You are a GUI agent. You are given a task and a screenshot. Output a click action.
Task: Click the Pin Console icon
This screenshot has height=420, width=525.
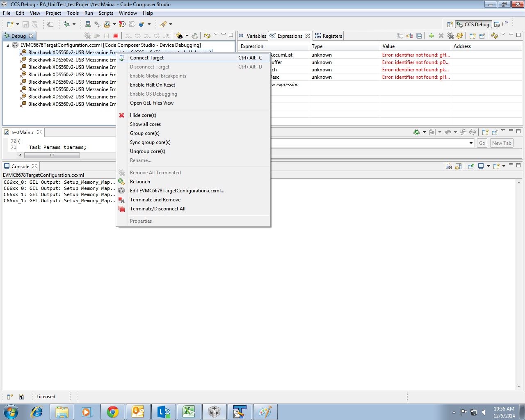pos(471,166)
